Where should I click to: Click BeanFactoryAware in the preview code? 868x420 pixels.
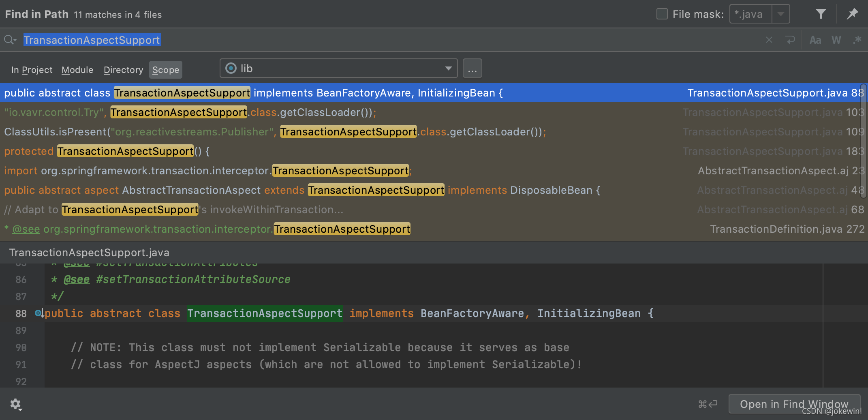click(x=472, y=313)
